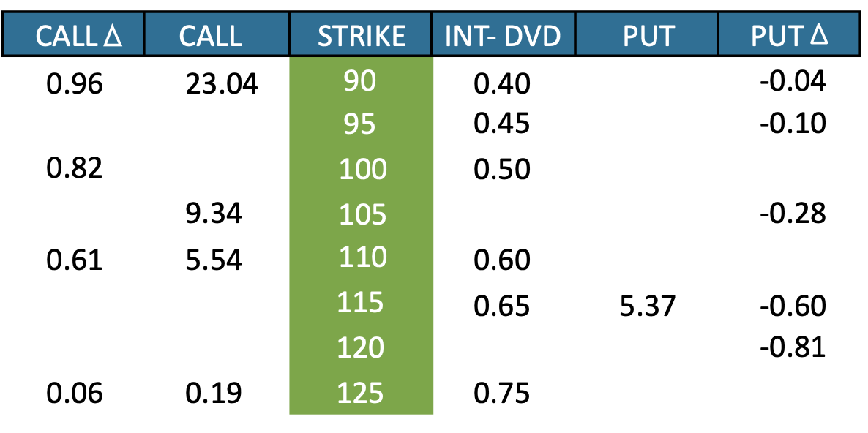Select the strike 110 cell
868x433 pixels.
coord(361,258)
